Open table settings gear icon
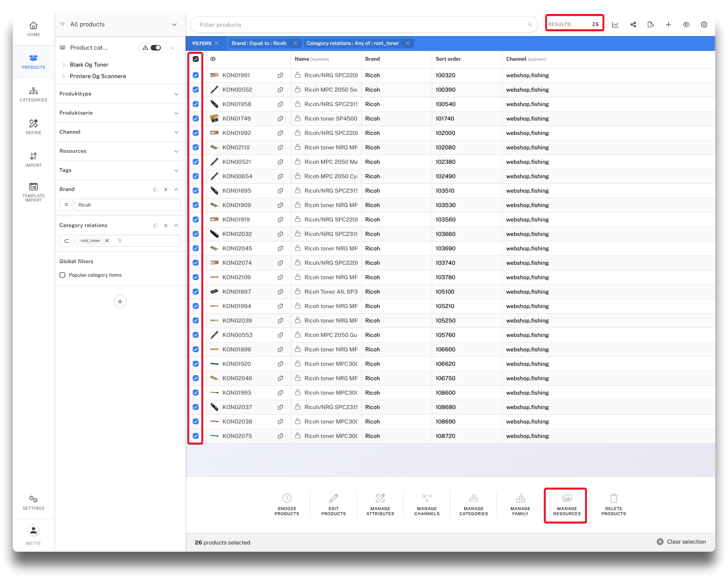 click(704, 25)
